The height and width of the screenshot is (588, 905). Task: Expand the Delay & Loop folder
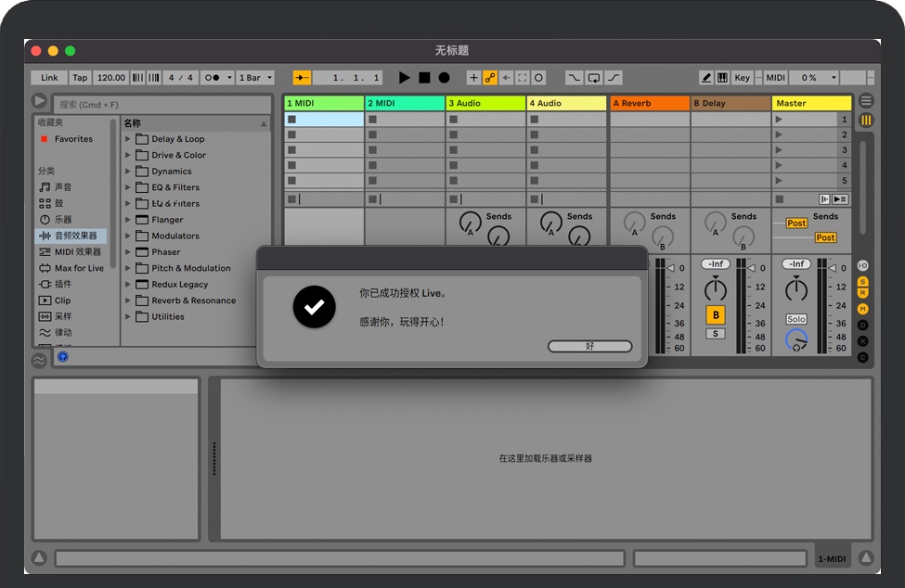click(127, 139)
